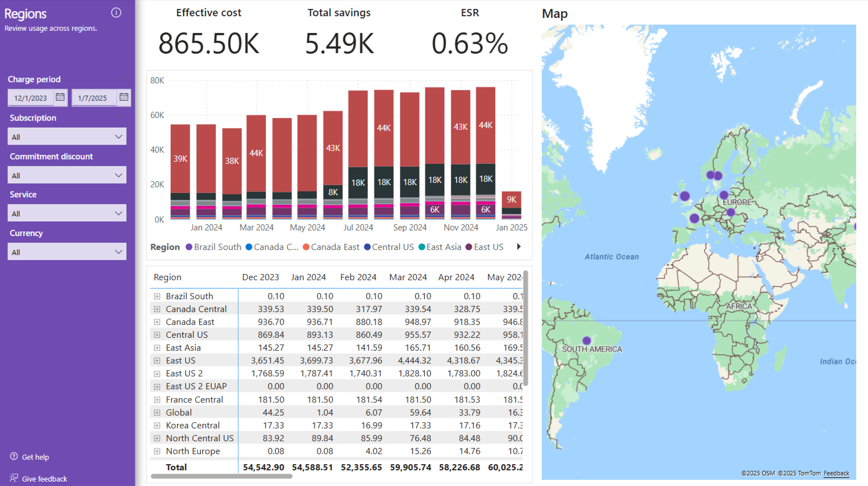Click the info icon beside Regions title
Image resolution: width=868 pixels, height=486 pixels.
click(x=116, y=13)
